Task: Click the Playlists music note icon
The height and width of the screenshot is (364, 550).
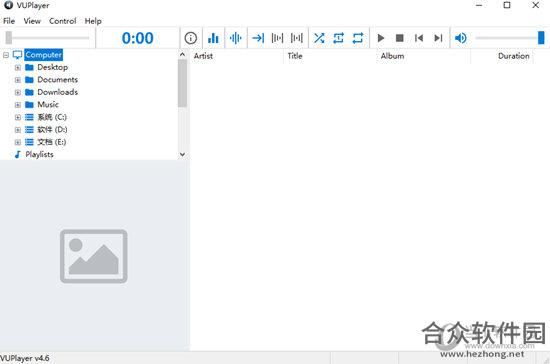Action: [x=18, y=154]
